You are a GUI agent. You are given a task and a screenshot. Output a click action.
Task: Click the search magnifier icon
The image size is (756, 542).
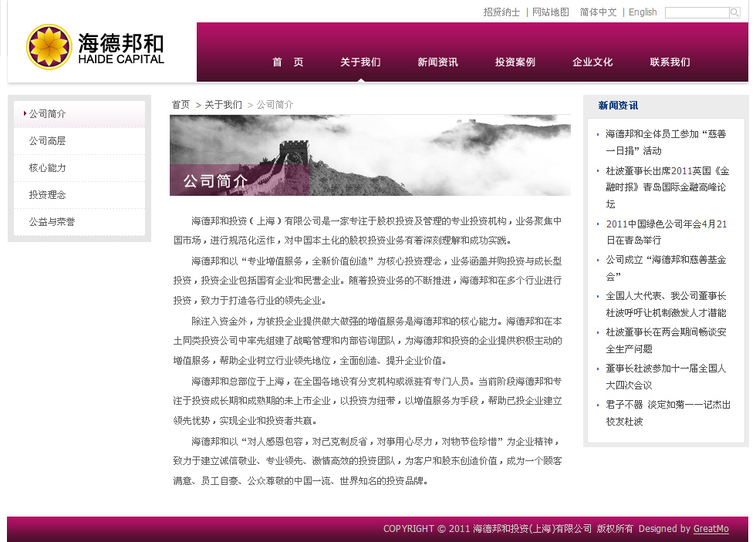pyautogui.click(x=734, y=12)
